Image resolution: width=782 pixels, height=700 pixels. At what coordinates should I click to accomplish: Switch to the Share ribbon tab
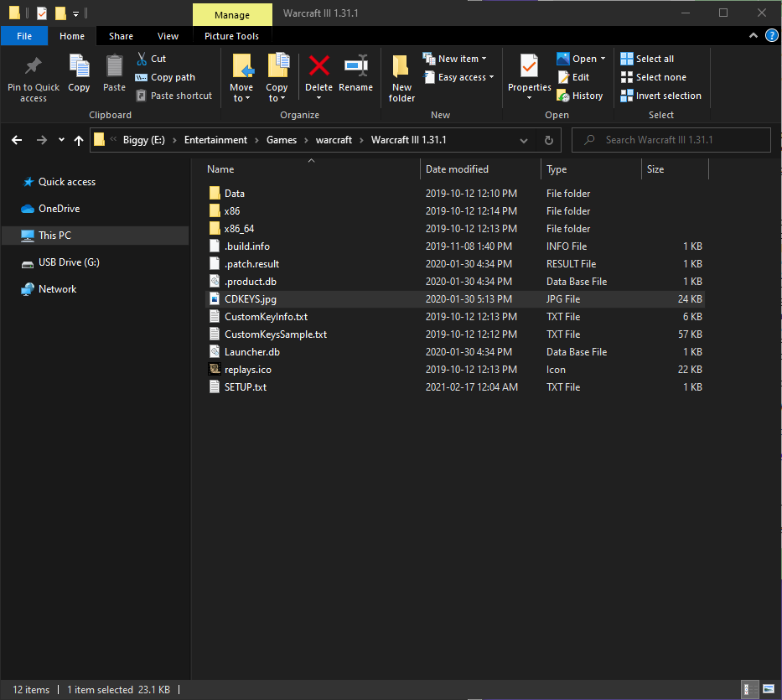click(x=122, y=36)
